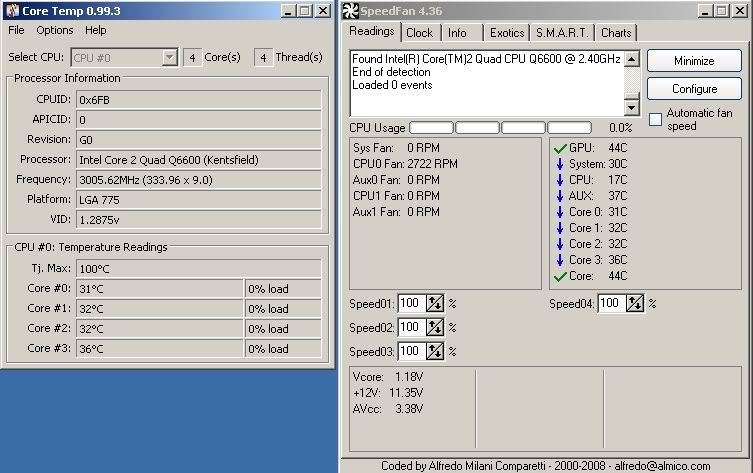
Task: Switch to the S.M.A.R.T. tab
Action: click(x=563, y=33)
